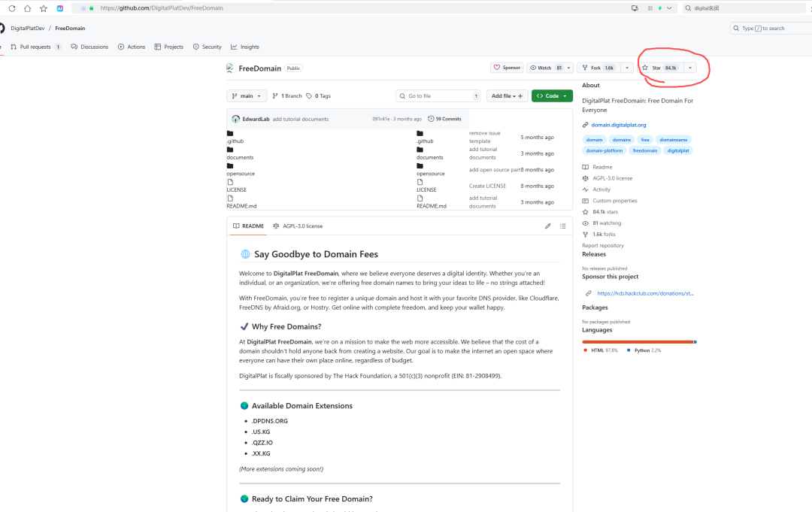
Task: Open the AGPL-3.0 license tab
Action: [x=298, y=226]
